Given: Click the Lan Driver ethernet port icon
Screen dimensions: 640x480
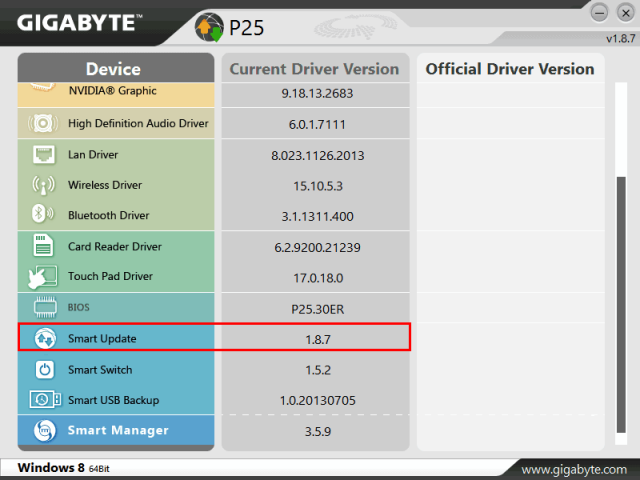Looking at the screenshot, I should 44,155.
